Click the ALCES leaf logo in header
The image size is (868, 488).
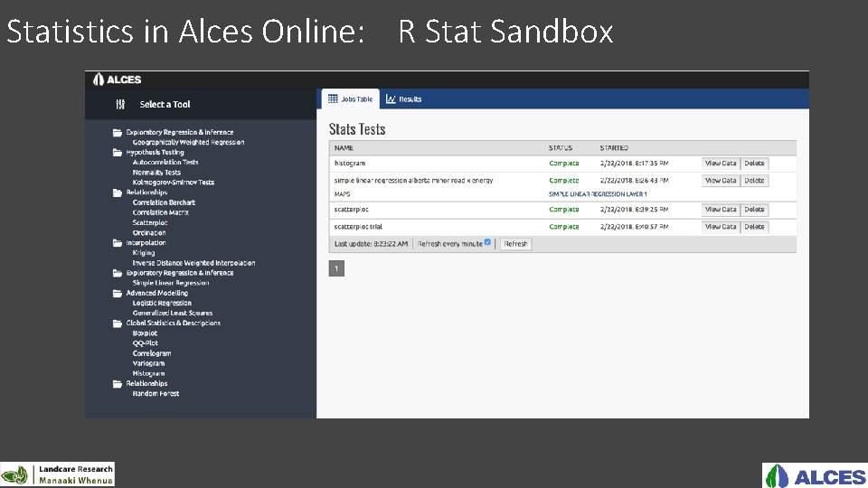(x=99, y=80)
